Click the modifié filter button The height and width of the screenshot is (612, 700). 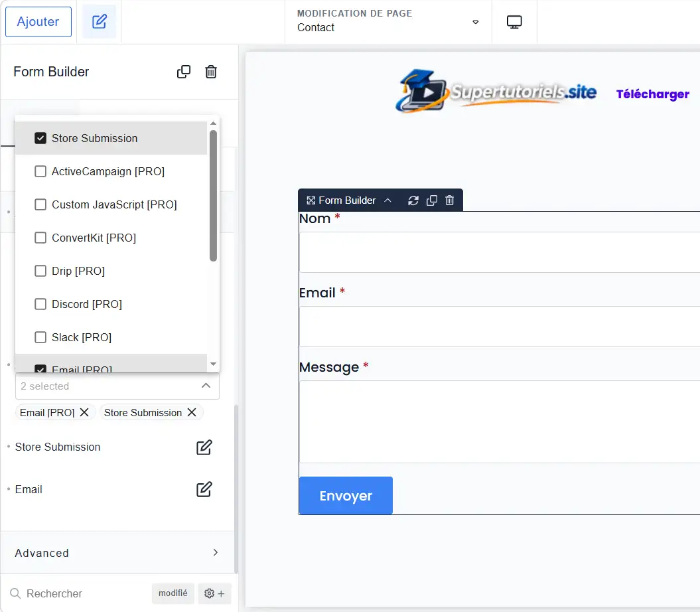[x=173, y=593]
